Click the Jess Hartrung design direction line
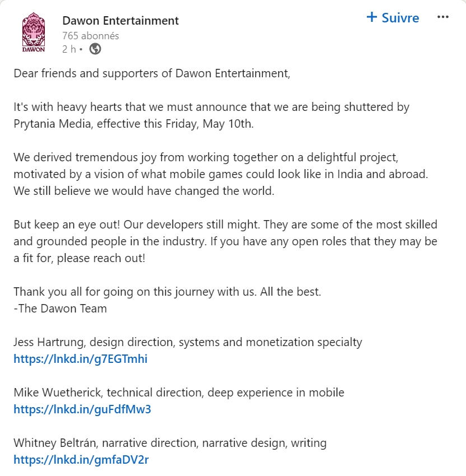The width and height of the screenshot is (466, 476). 188,342
